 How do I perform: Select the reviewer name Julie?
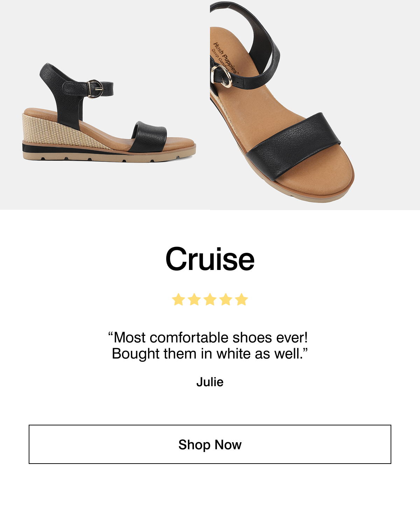(x=210, y=381)
